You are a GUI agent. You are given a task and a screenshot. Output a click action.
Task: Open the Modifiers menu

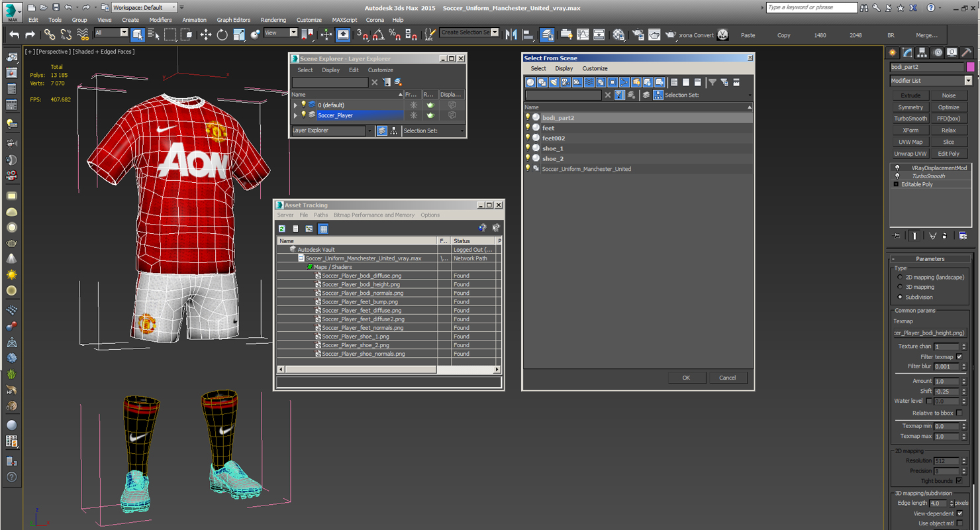click(160, 20)
